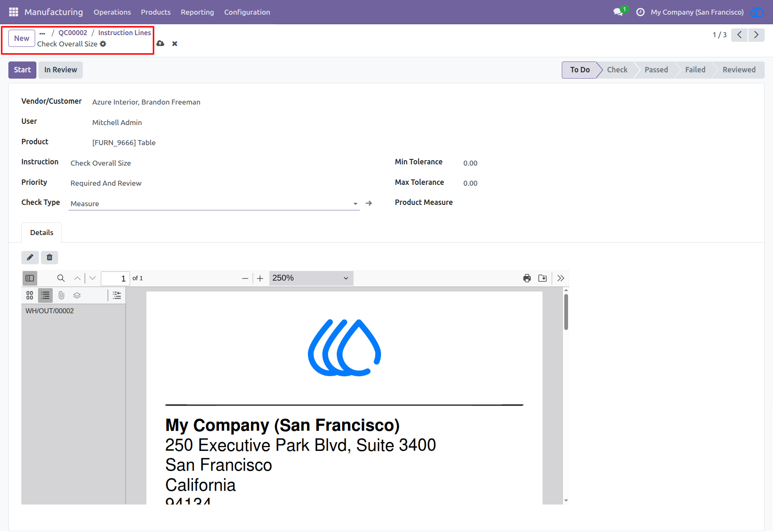Click the Start button
773x532 pixels.
(x=23, y=70)
